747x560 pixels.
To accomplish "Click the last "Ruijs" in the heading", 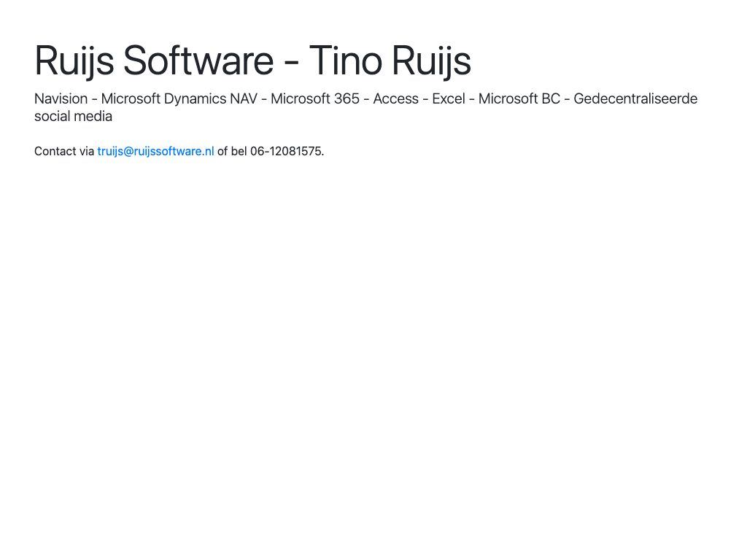I will pos(431,60).
